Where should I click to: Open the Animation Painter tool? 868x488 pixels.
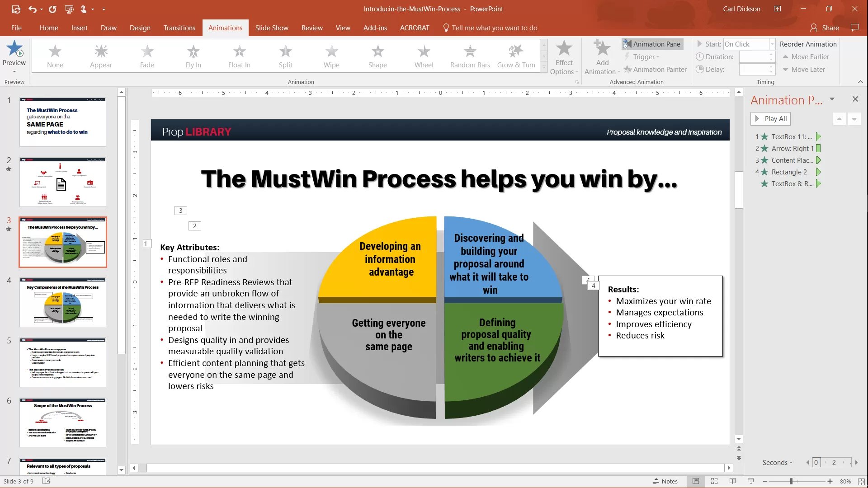[x=655, y=69]
